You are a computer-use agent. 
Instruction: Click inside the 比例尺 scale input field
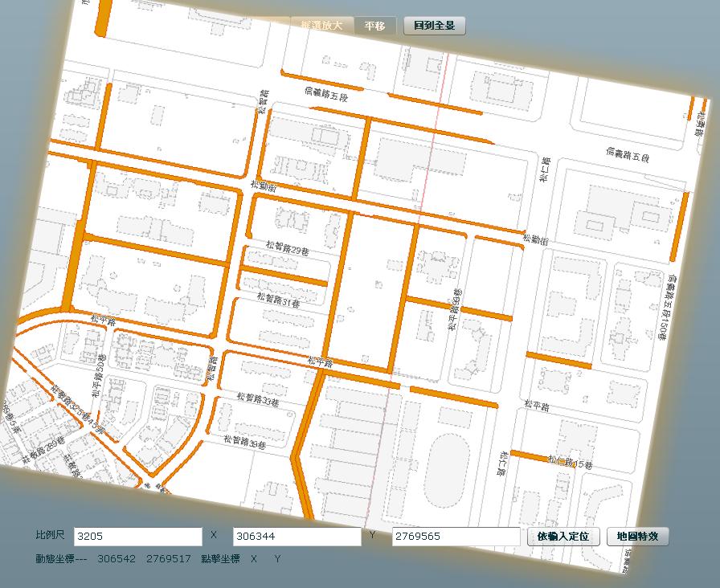click(137, 536)
